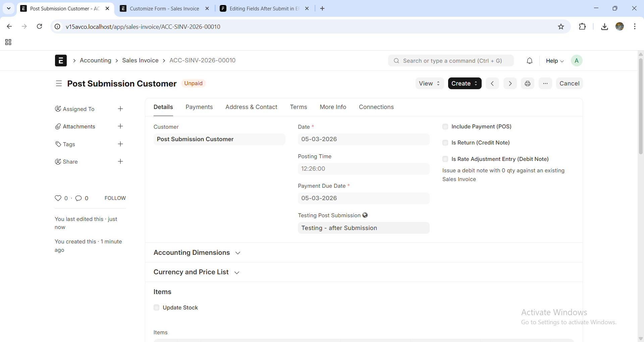Add a tag using plus icon
The width and height of the screenshot is (644, 342).
pyautogui.click(x=120, y=144)
